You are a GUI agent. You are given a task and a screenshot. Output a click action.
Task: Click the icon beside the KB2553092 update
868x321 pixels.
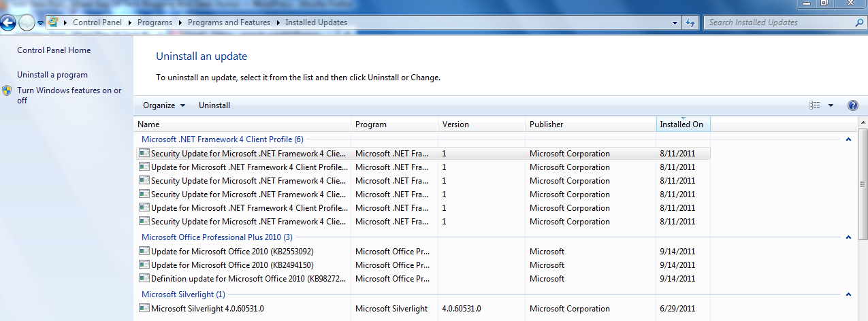[x=144, y=252]
